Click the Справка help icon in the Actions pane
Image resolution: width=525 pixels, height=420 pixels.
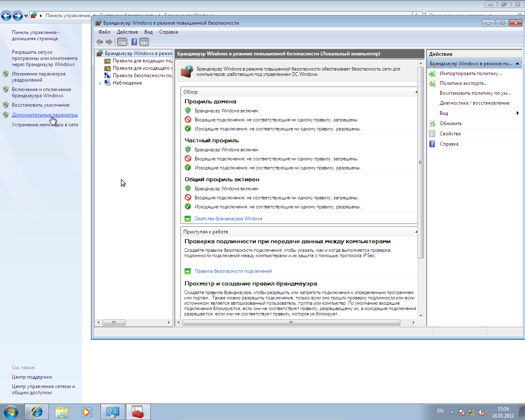432,144
